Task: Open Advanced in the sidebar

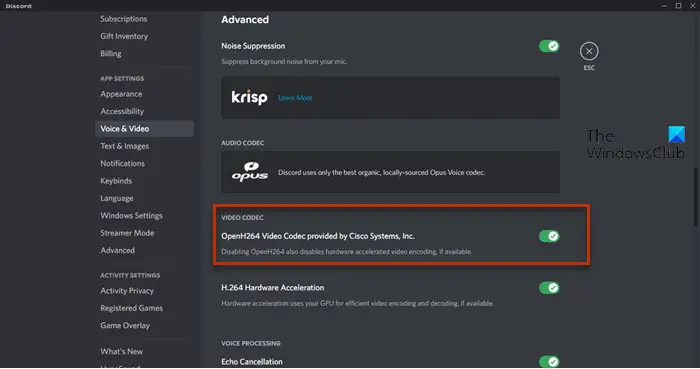Action: pyautogui.click(x=117, y=250)
